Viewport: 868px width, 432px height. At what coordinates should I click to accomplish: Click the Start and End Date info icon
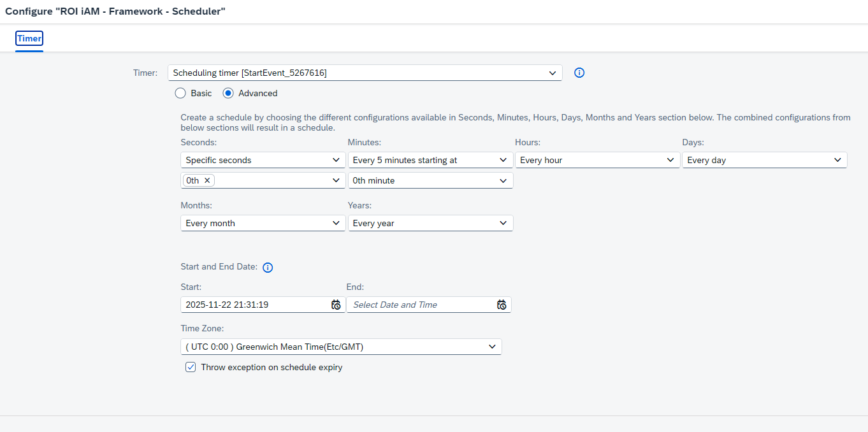[268, 267]
